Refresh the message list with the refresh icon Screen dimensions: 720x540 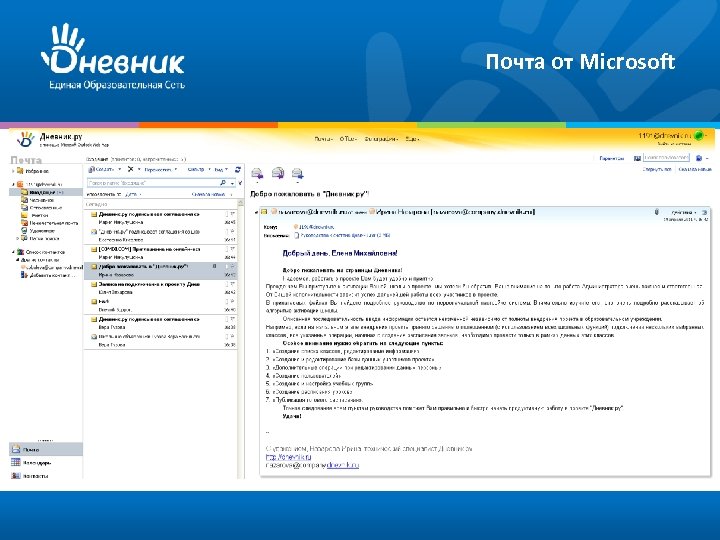pos(238,169)
